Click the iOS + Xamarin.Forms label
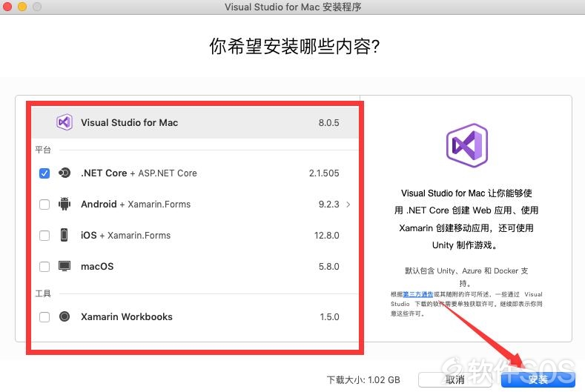Image resolution: width=585 pixels, height=392 pixels. click(126, 236)
